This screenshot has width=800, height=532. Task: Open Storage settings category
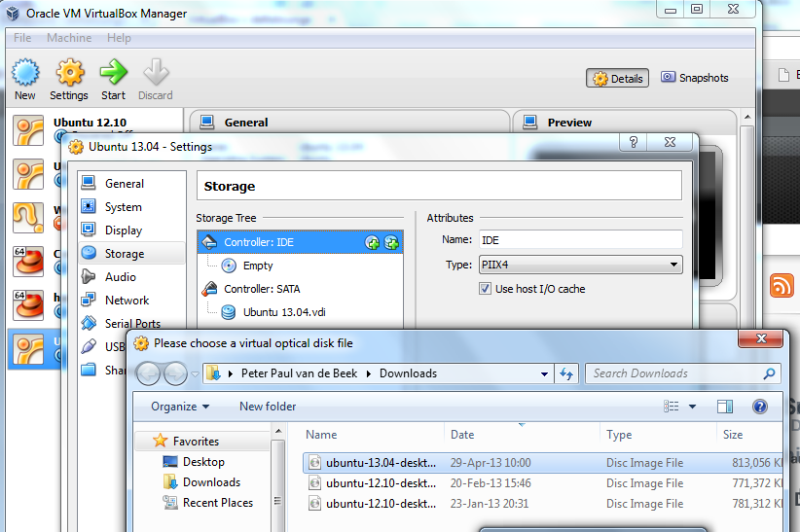tap(131, 254)
